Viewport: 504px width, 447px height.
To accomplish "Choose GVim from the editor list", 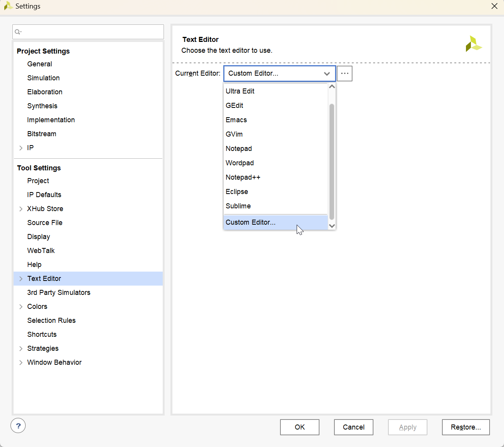I will coord(276,134).
